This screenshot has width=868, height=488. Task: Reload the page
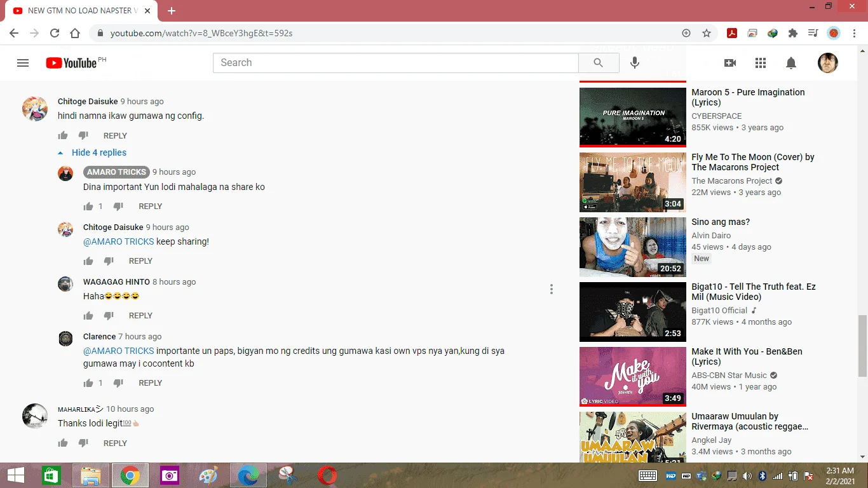(x=55, y=33)
